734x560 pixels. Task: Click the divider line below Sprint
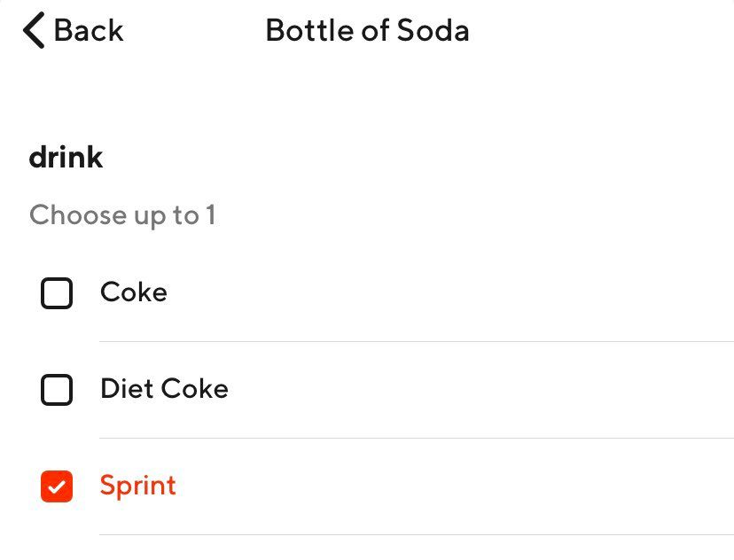pyautogui.click(x=417, y=534)
